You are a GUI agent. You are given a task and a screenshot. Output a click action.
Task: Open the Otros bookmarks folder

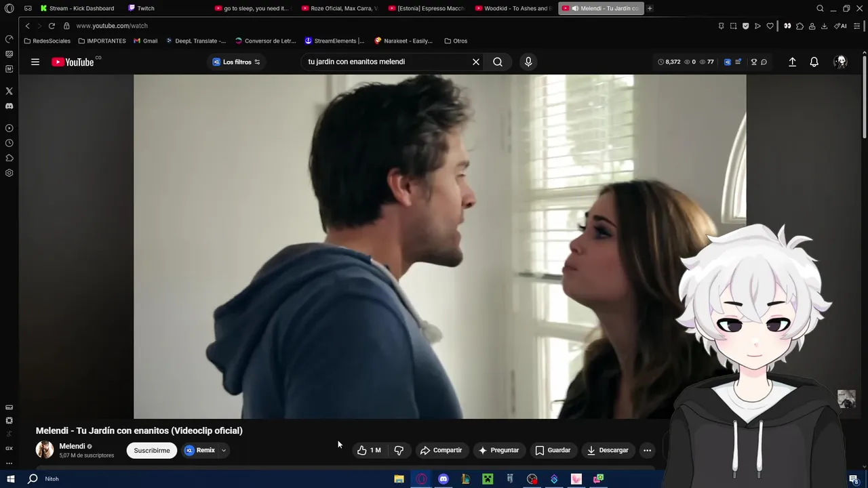click(x=456, y=41)
